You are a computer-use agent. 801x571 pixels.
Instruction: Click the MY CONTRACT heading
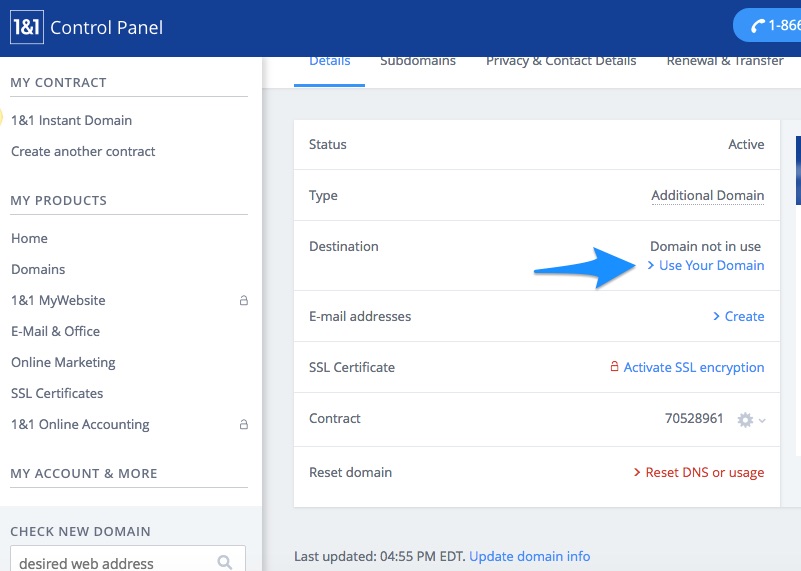(x=58, y=83)
